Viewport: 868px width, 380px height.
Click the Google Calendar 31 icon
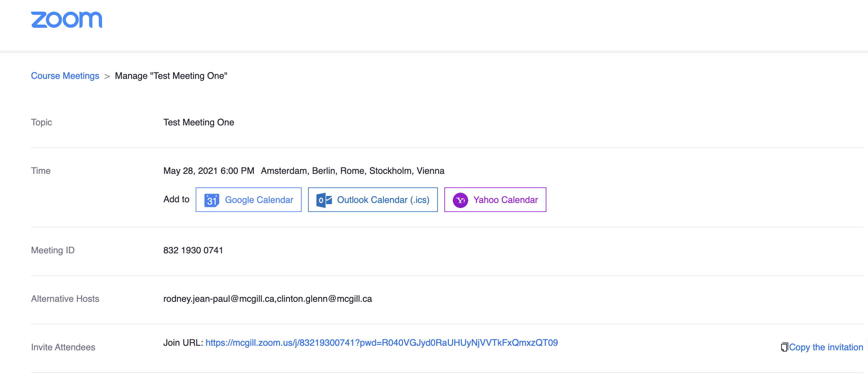pos(212,200)
